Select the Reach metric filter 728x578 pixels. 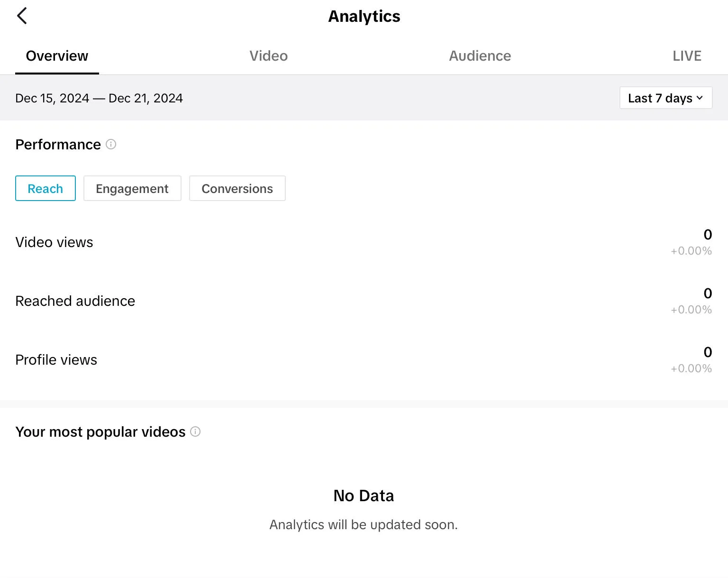click(45, 189)
